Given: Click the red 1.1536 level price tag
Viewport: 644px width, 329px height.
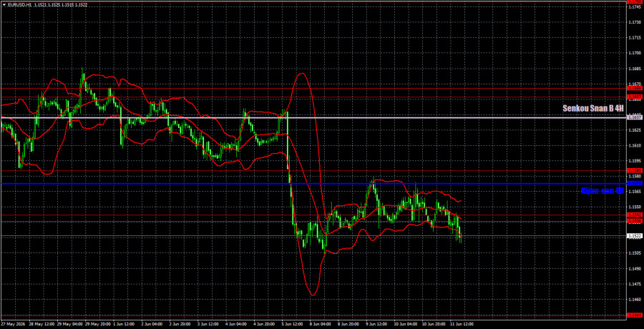Looking at the screenshot, I should [635, 221].
